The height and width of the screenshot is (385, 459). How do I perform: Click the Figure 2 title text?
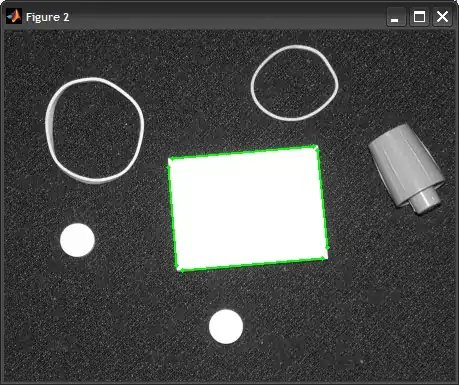click(47, 17)
